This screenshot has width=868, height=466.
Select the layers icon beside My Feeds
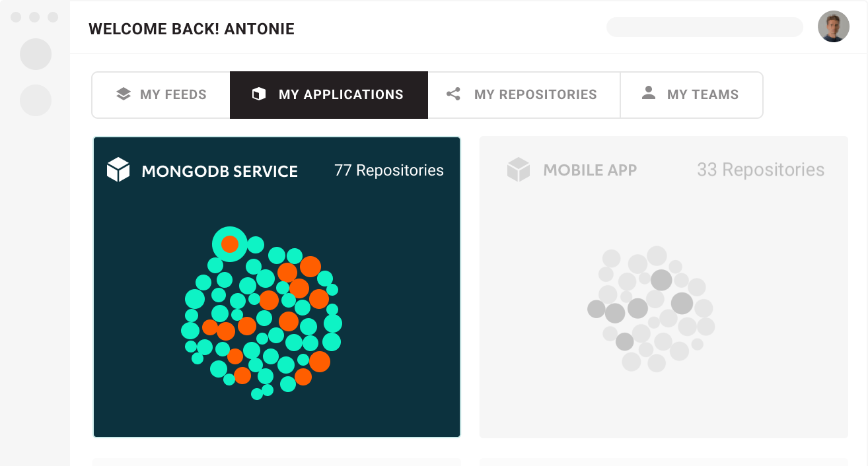point(123,94)
